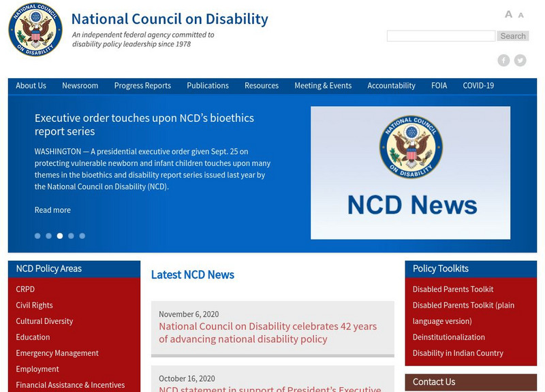Open the Newsroom menu
Screen dimensions: 545x392
click(80, 86)
